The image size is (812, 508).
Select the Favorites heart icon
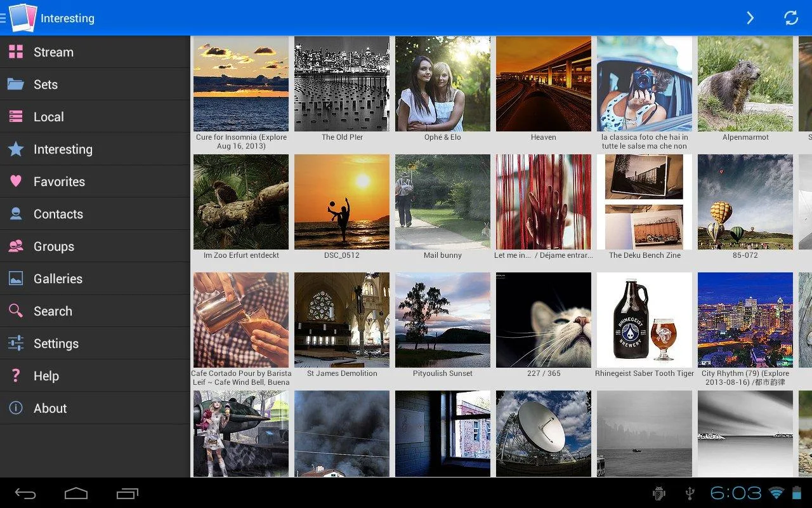point(16,181)
